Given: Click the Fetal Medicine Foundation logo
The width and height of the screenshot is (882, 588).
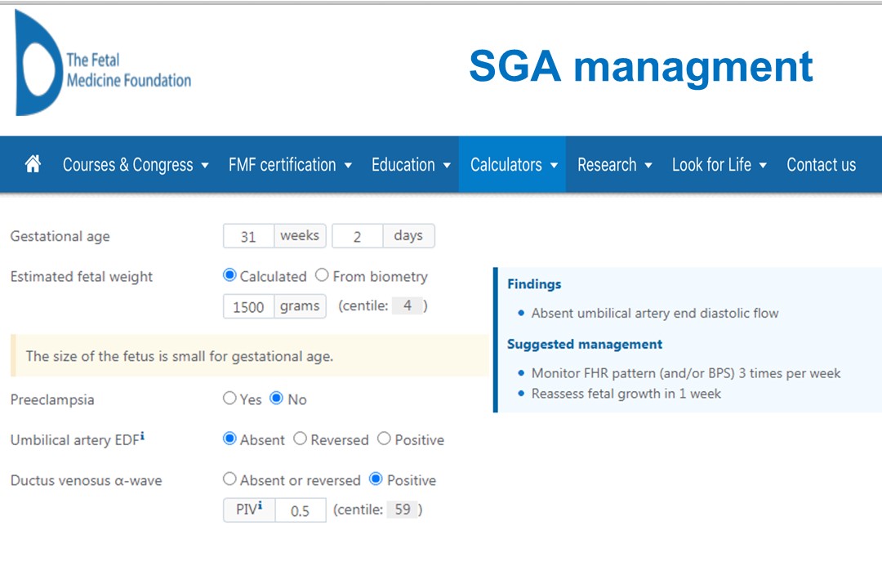Looking at the screenshot, I should [103, 65].
